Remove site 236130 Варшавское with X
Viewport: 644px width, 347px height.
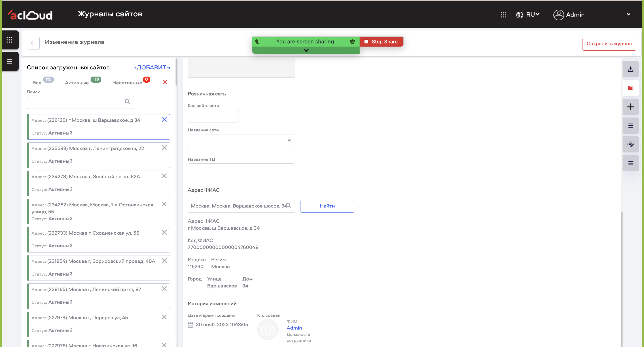tap(164, 119)
